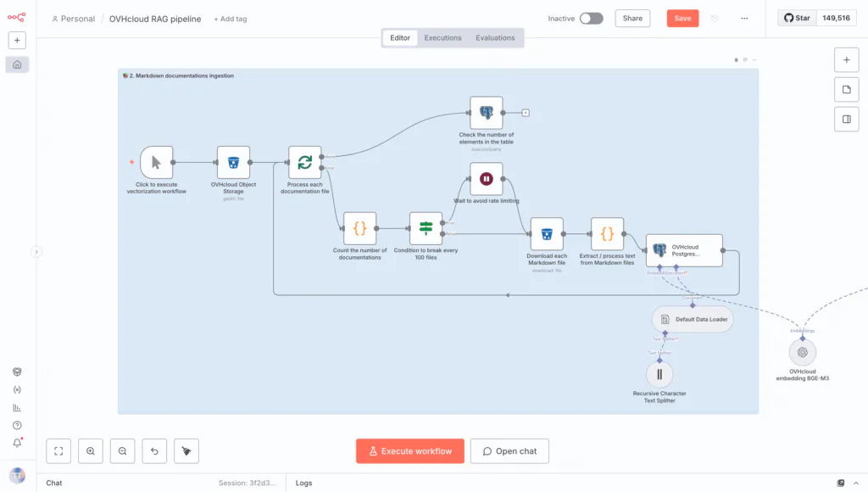Toggle the Inactive workflow switch
The height and width of the screenshot is (492, 868).
pos(591,19)
